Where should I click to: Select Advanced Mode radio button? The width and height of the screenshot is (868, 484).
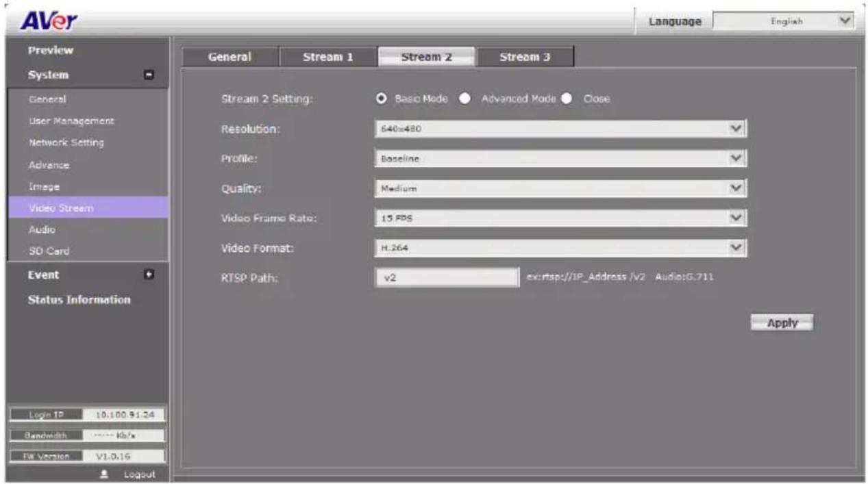pos(464,99)
